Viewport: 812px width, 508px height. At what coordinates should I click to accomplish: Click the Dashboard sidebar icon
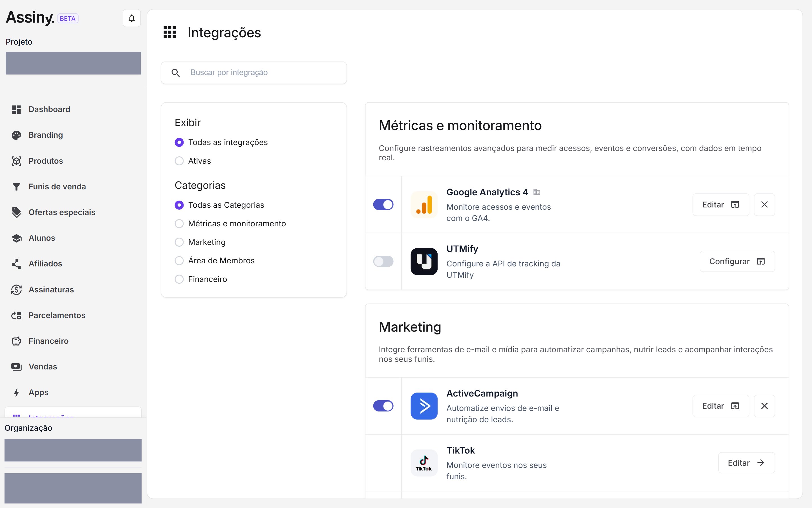16,110
